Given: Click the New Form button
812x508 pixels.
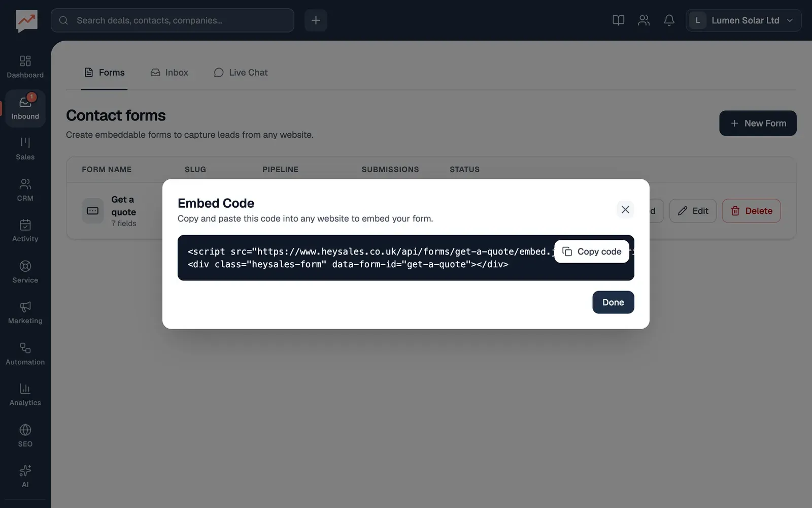Looking at the screenshot, I should 758,123.
